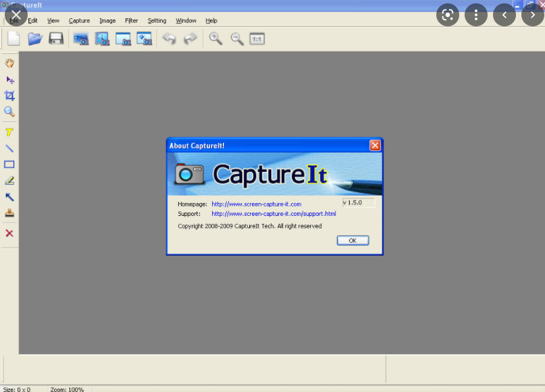Open the Window menu
Viewport: 545px width, 392px height.
186,20
